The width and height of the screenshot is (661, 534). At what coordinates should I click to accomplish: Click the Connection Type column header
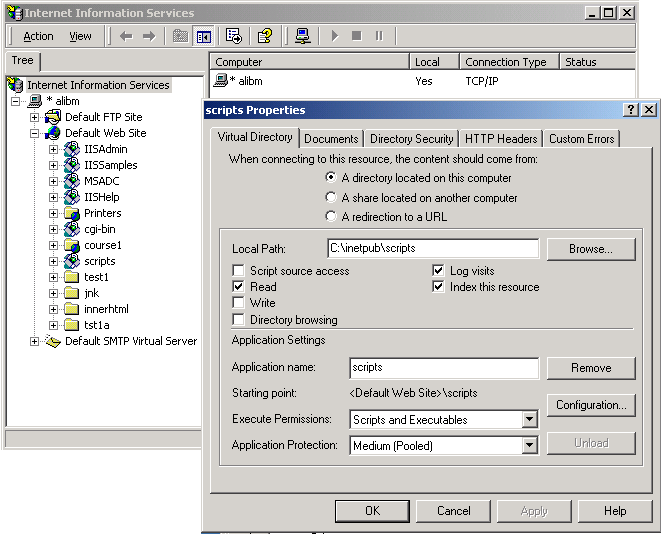[x=509, y=62]
